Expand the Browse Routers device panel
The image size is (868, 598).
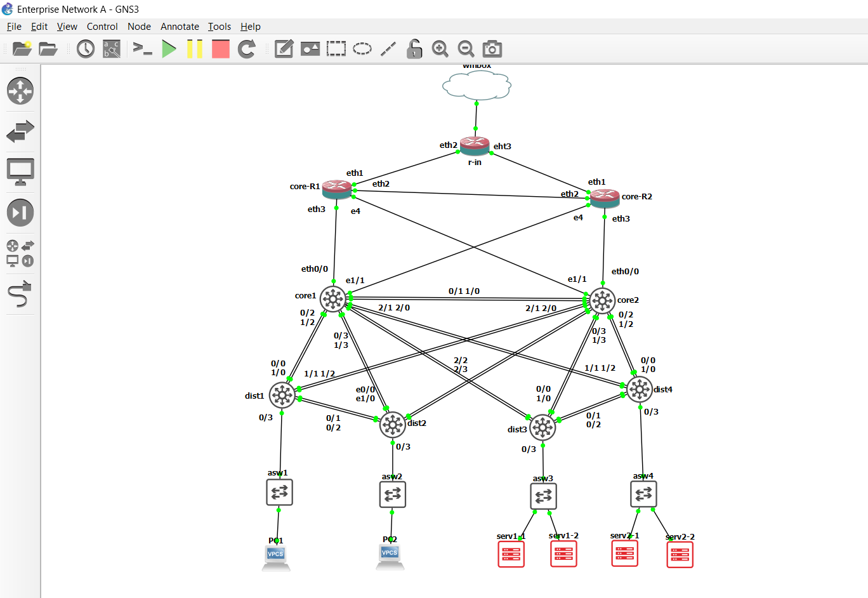coord(20,91)
